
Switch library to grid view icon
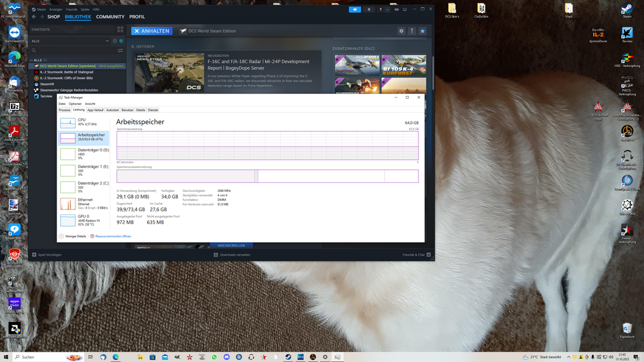120,30
